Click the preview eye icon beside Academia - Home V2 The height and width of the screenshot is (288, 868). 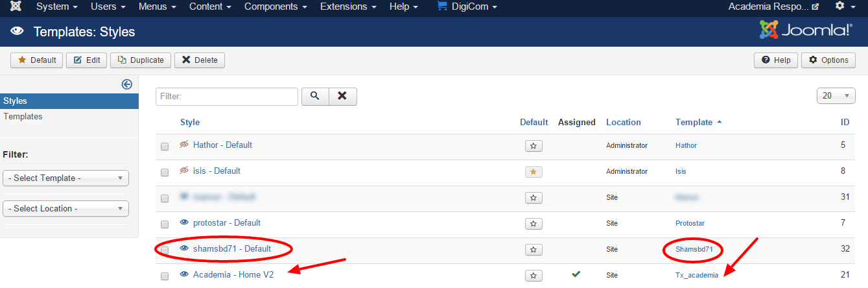(x=184, y=274)
